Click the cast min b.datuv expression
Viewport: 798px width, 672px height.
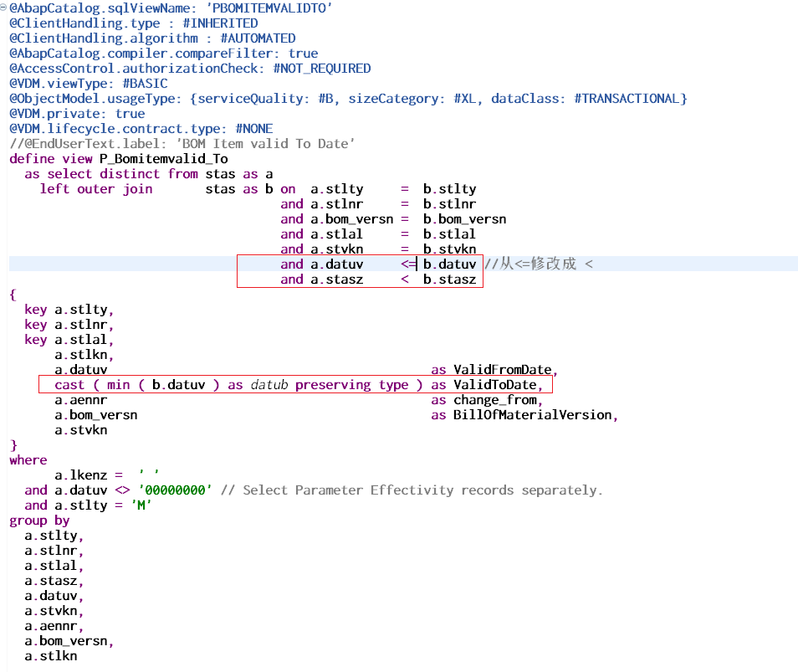coord(238,385)
